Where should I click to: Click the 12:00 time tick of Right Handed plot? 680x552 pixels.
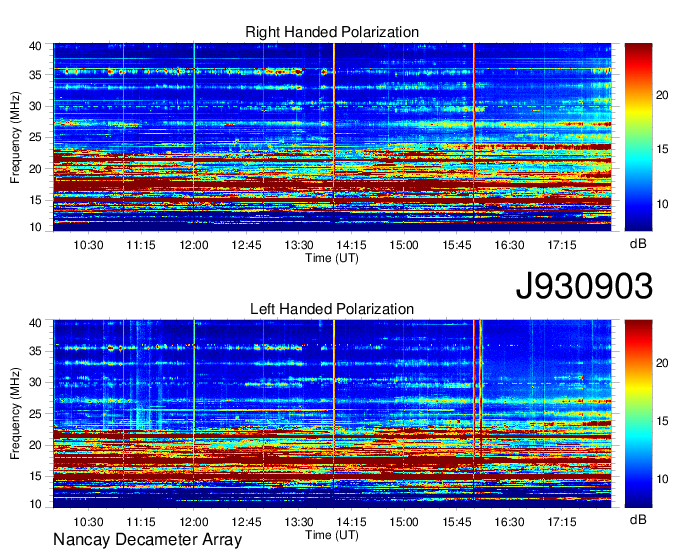[194, 245]
